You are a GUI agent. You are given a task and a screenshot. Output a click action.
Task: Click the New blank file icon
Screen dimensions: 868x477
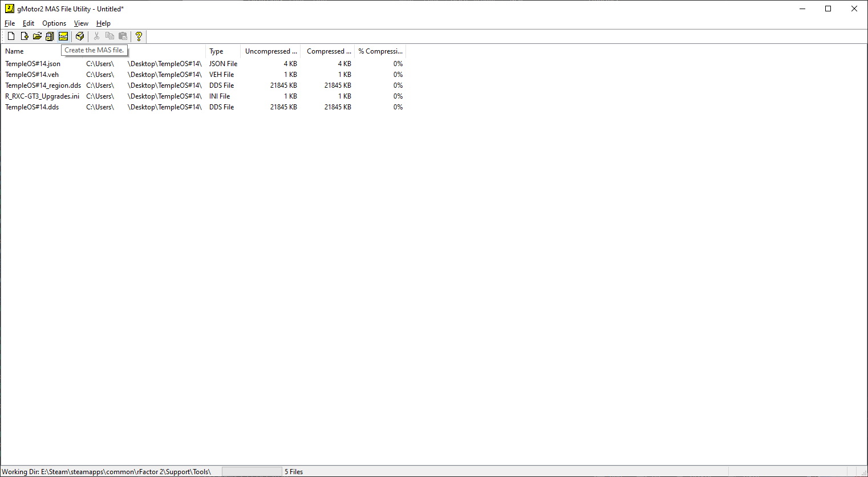11,36
